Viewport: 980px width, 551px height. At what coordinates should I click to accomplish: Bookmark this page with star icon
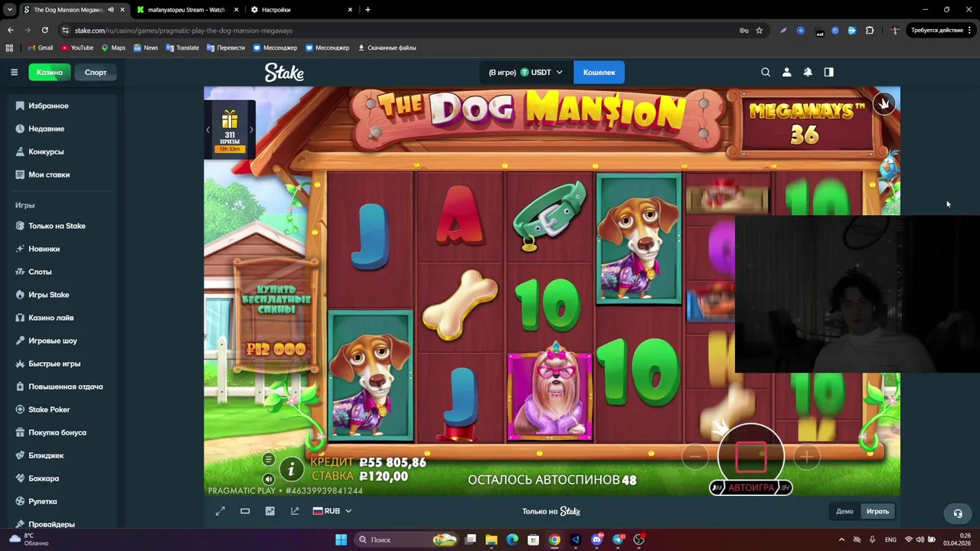[x=759, y=31]
